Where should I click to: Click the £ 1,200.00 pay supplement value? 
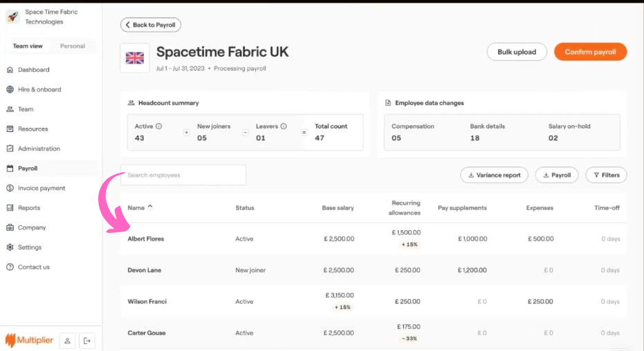click(472, 270)
